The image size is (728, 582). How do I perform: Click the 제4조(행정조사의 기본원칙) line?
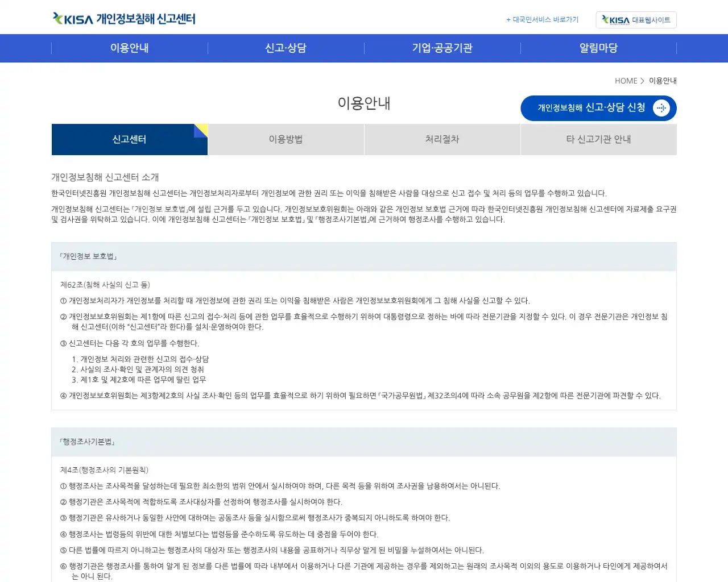pyautogui.click(x=105, y=470)
